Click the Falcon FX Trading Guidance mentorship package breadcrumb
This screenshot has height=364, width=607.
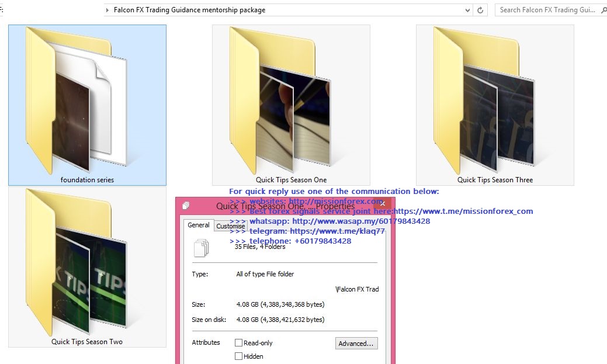189,10
